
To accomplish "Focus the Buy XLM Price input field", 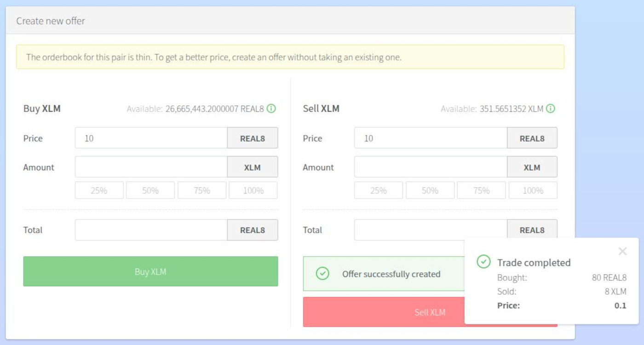I will pyautogui.click(x=151, y=138).
